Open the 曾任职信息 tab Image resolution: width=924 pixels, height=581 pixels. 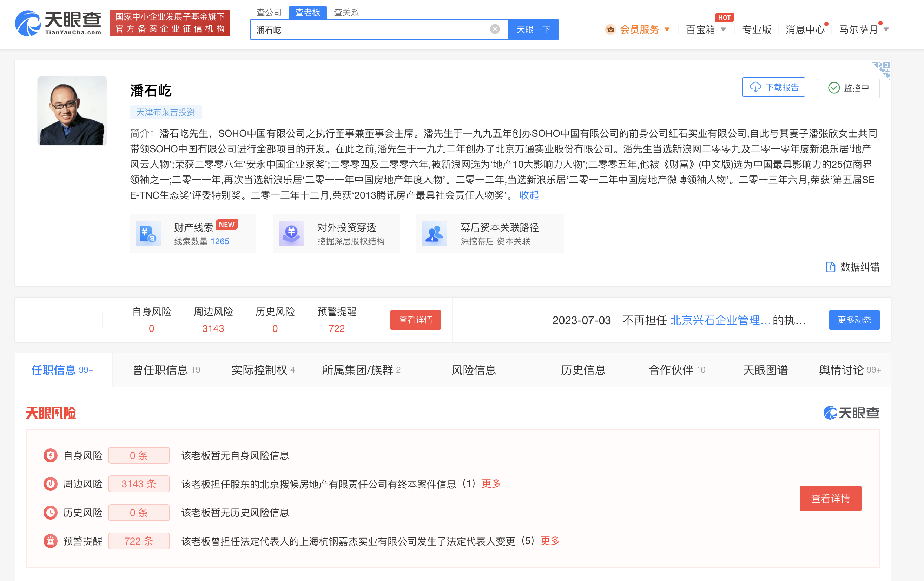point(166,370)
